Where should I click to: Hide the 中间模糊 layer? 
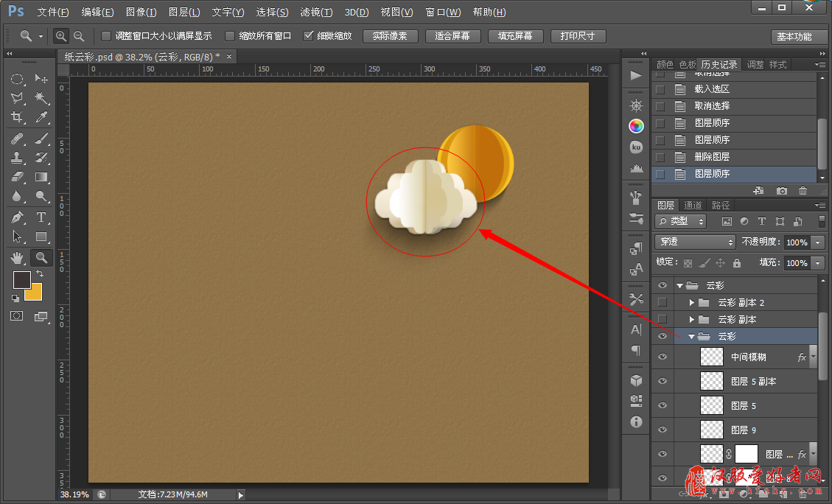663,357
